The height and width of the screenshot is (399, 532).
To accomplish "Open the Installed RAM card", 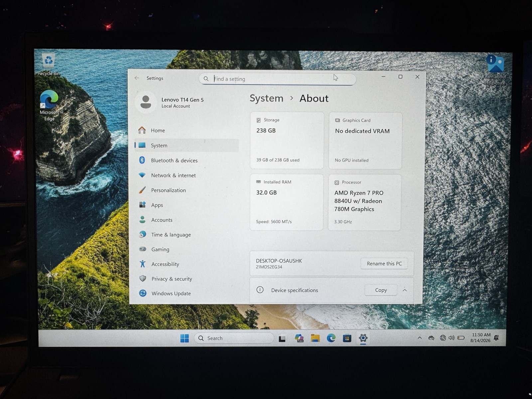I will point(287,202).
